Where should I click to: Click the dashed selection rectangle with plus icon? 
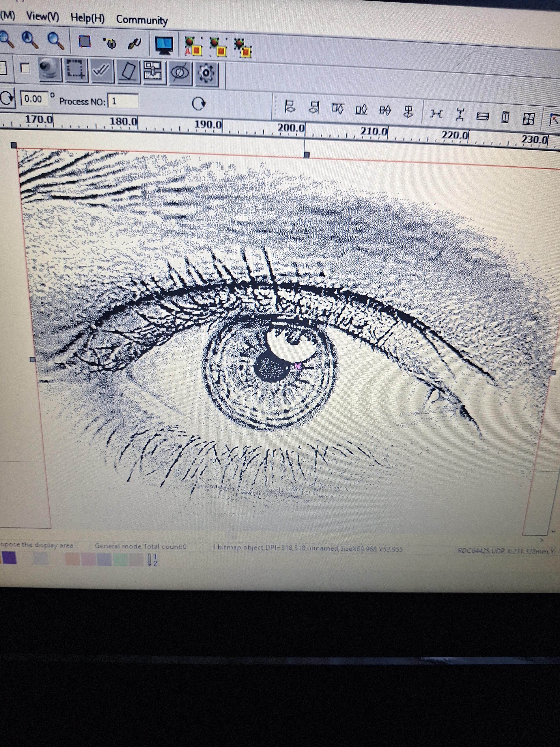tap(77, 70)
